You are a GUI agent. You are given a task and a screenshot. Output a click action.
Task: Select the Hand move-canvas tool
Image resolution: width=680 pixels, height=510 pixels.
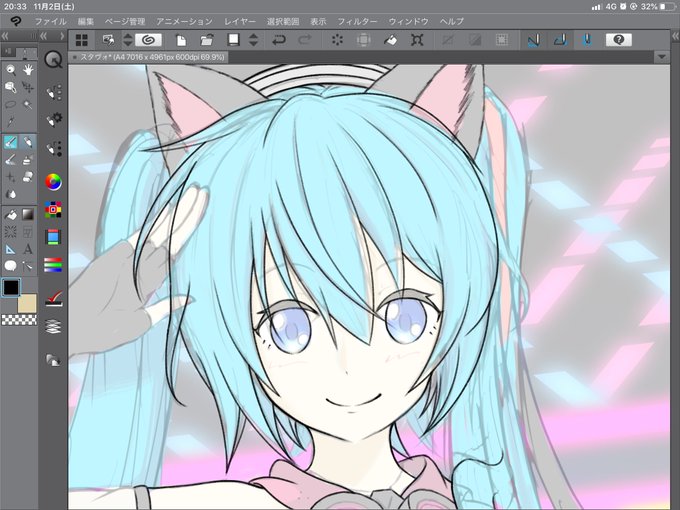[28, 70]
